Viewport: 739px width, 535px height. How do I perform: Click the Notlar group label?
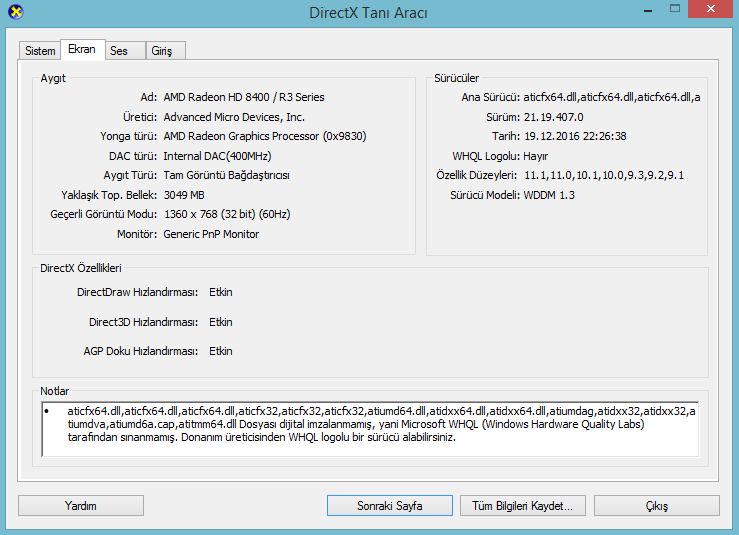(x=54, y=391)
